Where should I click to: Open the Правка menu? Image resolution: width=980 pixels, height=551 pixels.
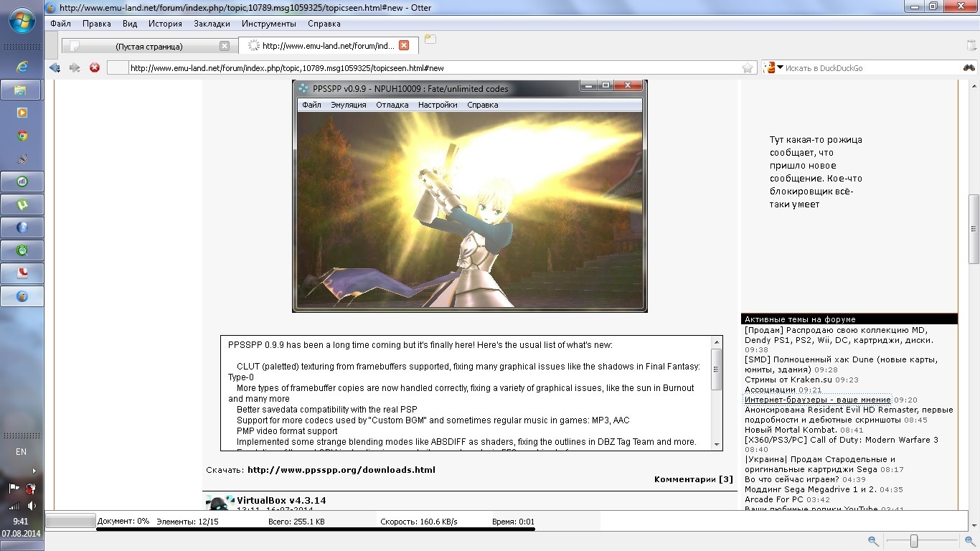coord(96,24)
